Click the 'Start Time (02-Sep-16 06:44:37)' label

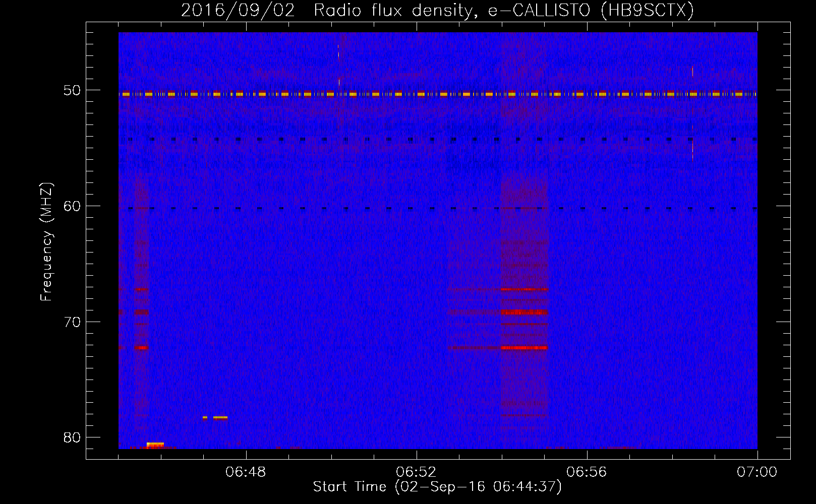437,487
